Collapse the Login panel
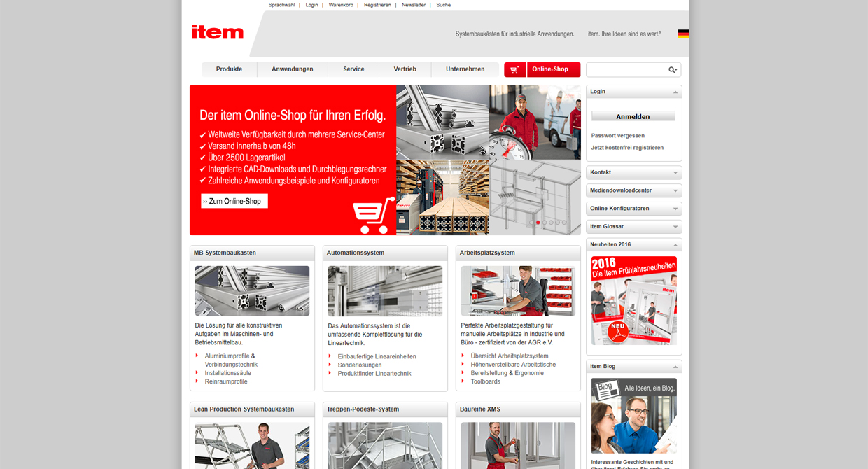The height and width of the screenshot is (469, 868). [x=675, y=92]
